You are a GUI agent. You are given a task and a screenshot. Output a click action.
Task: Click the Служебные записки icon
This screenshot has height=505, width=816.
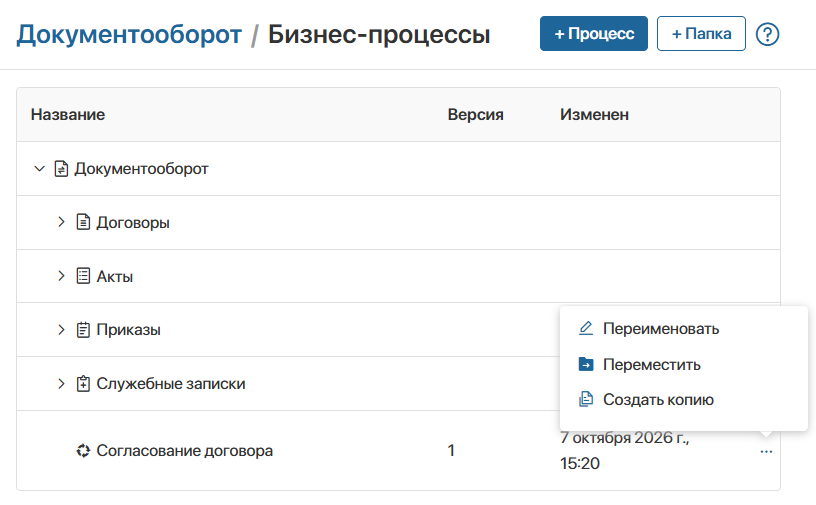point(83,384)
